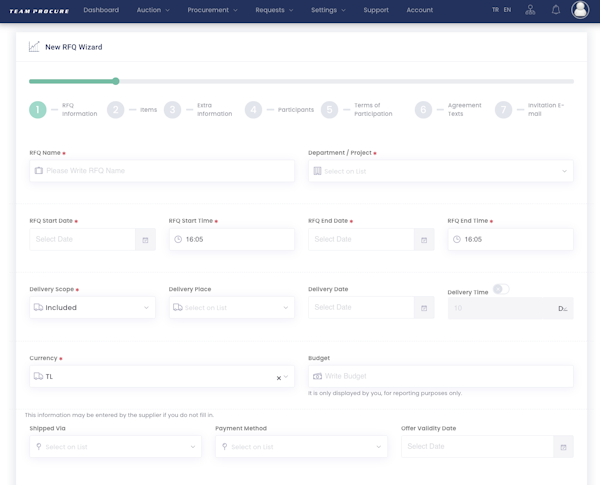600x485 pixels.
Task: Click the Delivery Date calendar icon
Action: click(x=424, y=308)
